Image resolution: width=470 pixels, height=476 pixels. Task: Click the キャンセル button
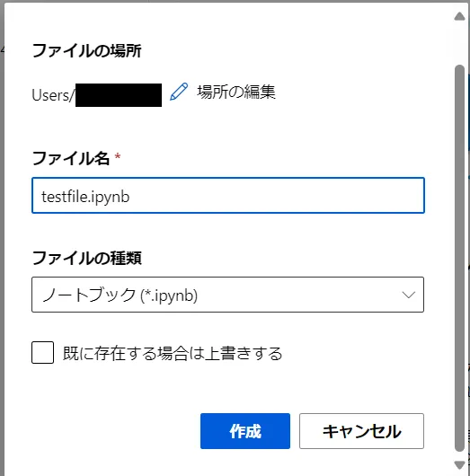361,431
